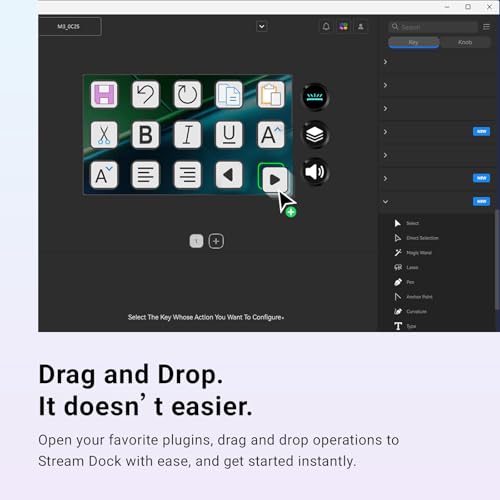Select page 1 button below keys
The width and height of the screenshot is (500, 500).
click(x=196, y=241)
